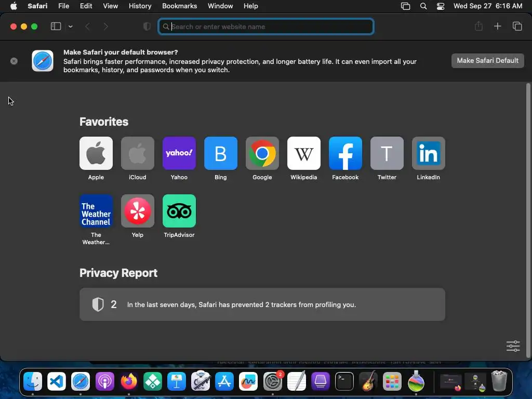The image size is (532, 399).
Task: Click the Safari page vertical scrollbar
Action: click(x=528, y=220)
